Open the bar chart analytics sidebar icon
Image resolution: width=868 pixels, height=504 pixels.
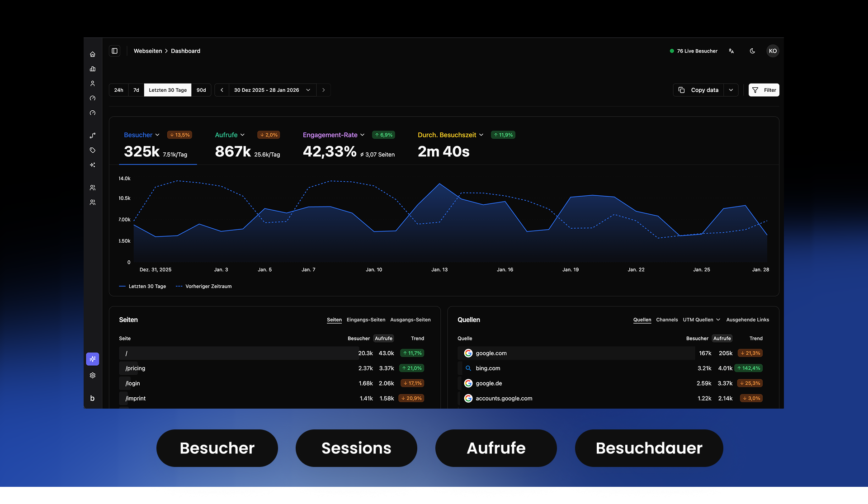click(x=93, y=69)
